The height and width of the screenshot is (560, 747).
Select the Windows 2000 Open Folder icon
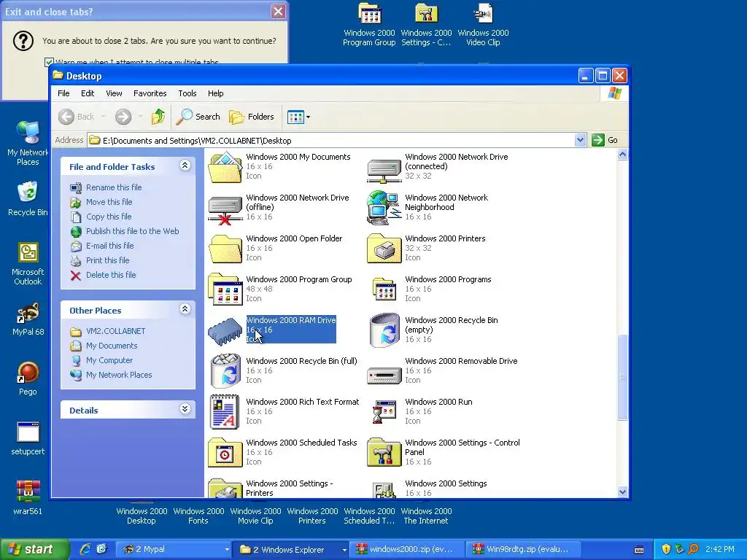(x=225, y=249)
